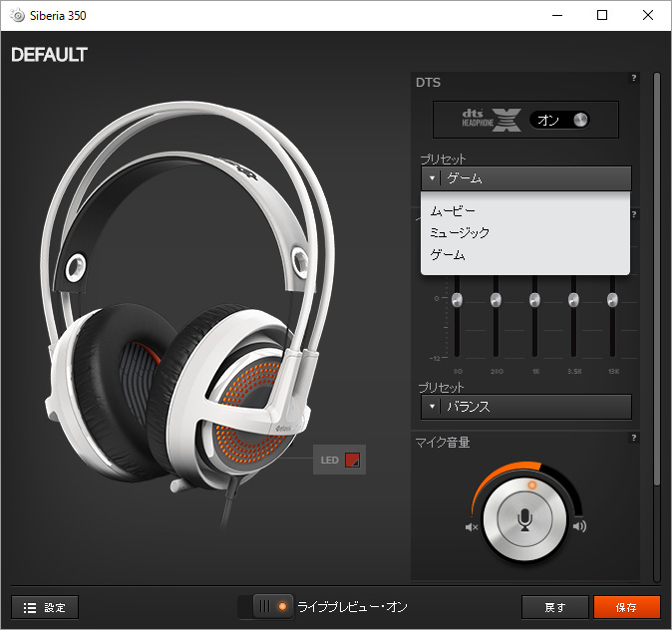Open the equalizer preset dropdown バランス
This screenshot has width=672, height=630.
[x=526, y=407]
